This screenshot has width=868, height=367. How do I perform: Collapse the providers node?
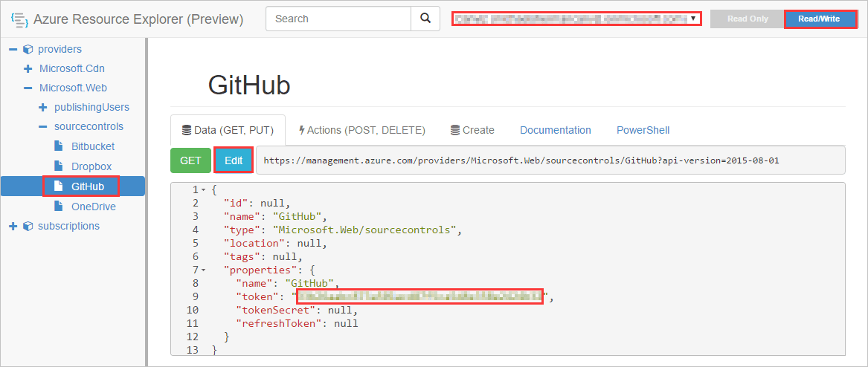(13, 50)
